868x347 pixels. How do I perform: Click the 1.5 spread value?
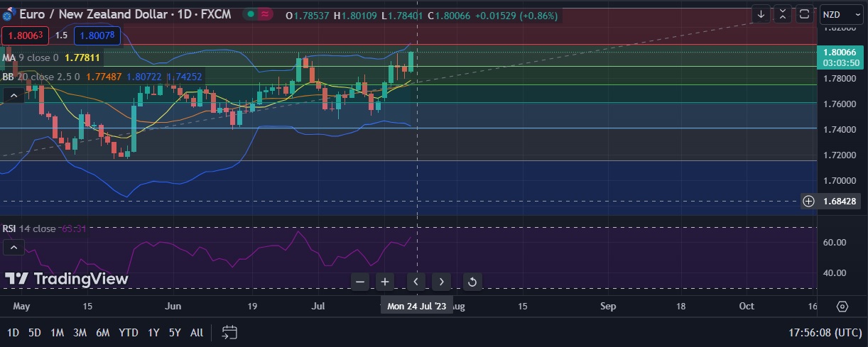coord(61,35)
